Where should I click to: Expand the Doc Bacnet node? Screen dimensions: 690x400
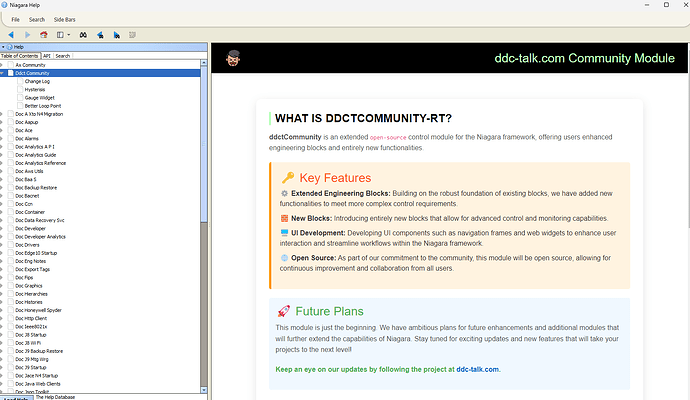2,196
